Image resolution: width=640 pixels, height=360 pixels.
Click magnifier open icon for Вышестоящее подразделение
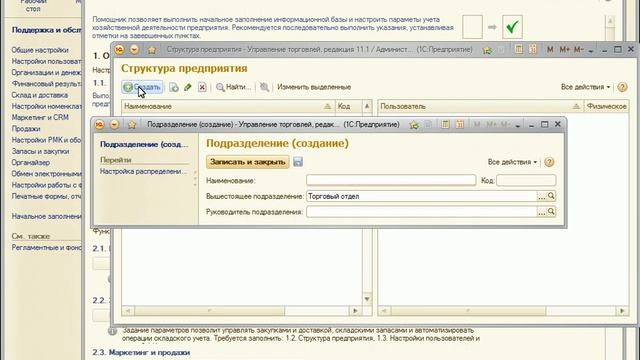pos(551,196)
